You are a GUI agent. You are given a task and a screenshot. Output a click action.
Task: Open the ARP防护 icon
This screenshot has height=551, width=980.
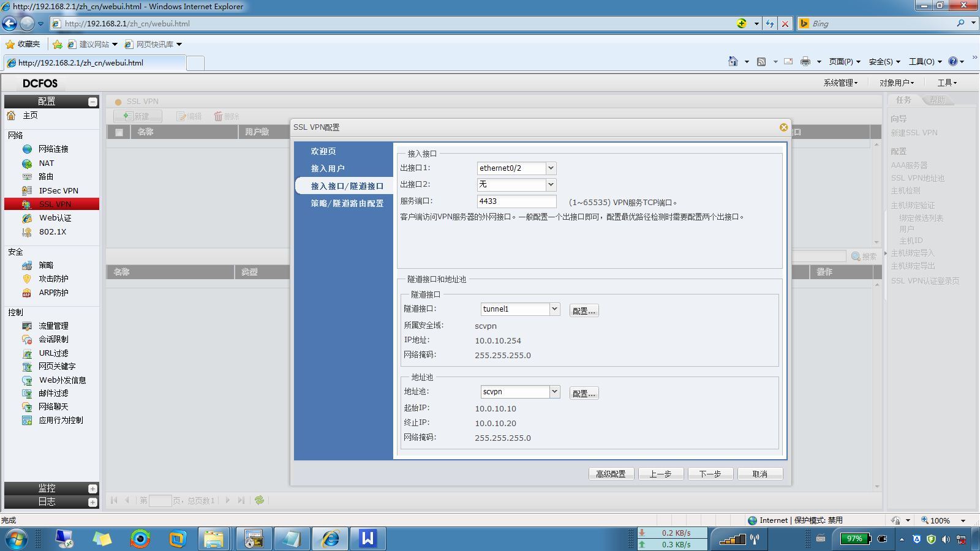(27, 293)
